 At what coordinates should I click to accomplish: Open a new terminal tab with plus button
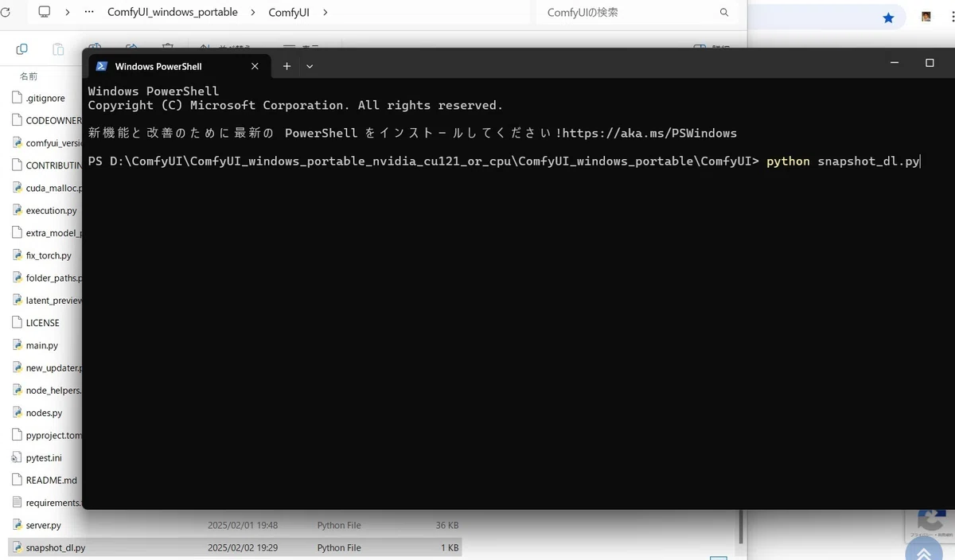(x=286, y=66)
